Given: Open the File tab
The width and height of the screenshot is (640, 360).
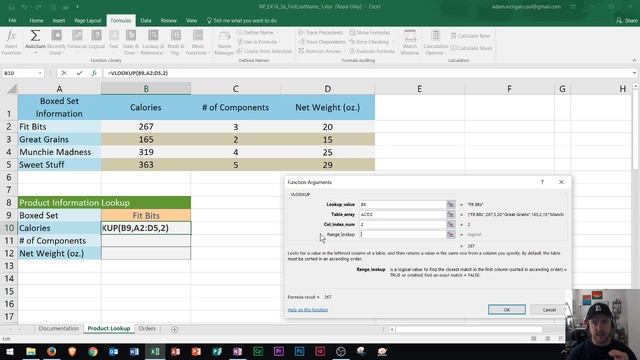Looking at the screenshot, I should (12, 20).
